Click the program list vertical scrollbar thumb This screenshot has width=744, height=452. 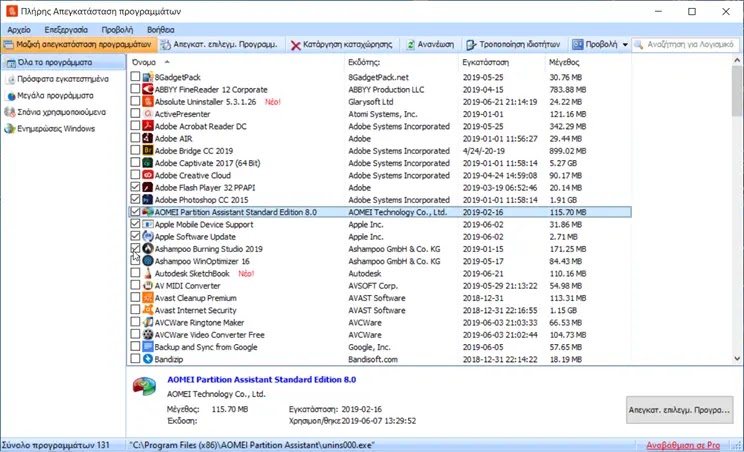736,91
